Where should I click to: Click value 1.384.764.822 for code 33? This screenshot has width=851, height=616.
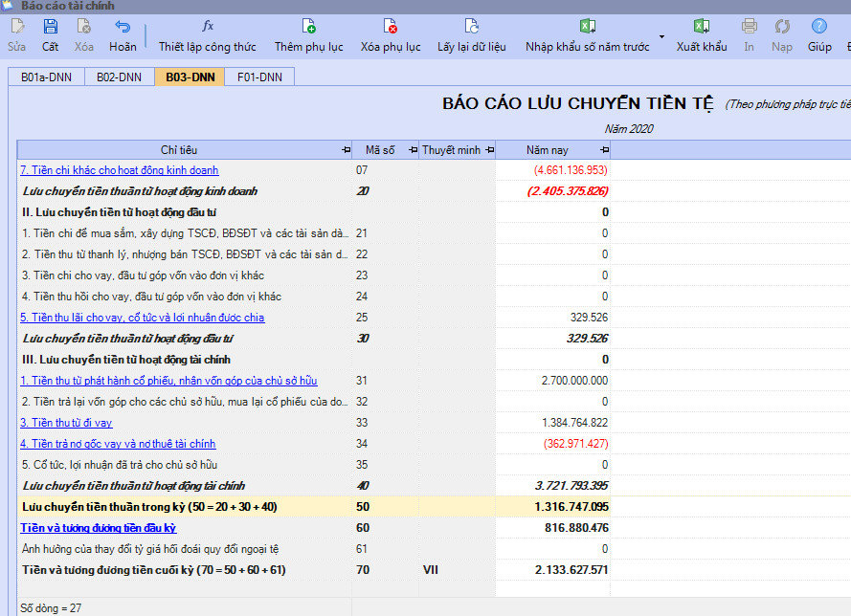click(574, 423)
